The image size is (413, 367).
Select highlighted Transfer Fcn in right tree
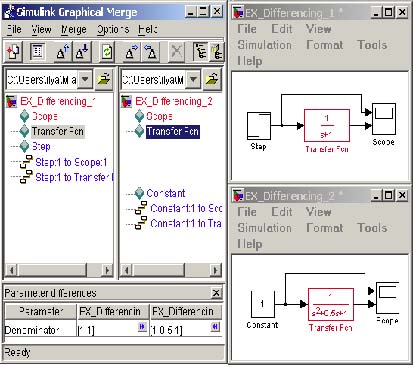pyautogui.click(x=173, y=131)
